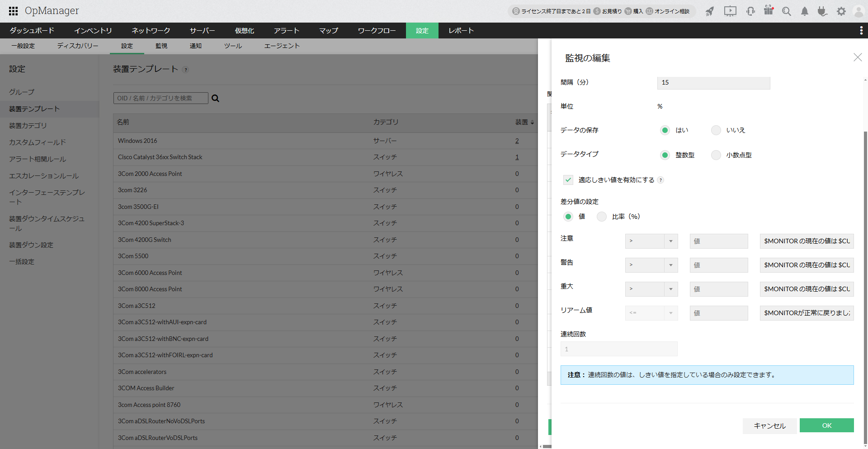Click the help icon beside 適応しきい値
Viewport: 868px width, 449px height.
pos(660,180)
